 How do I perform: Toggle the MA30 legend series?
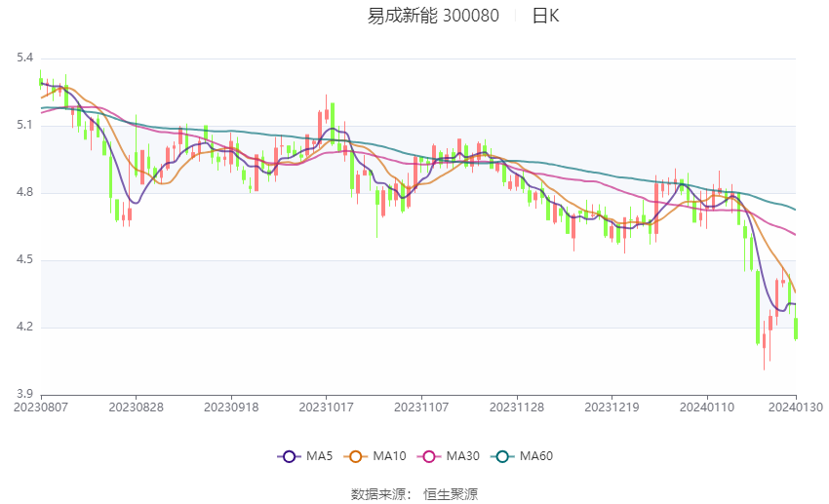449,456
